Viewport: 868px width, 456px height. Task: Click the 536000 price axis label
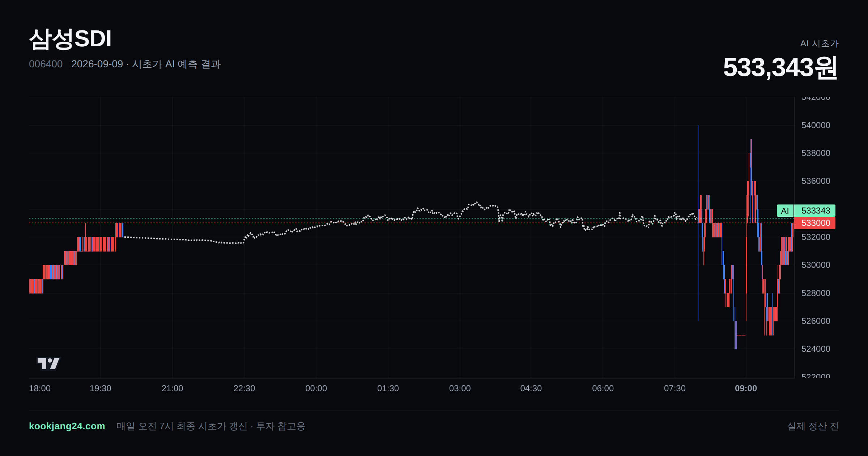click(816, 181)
